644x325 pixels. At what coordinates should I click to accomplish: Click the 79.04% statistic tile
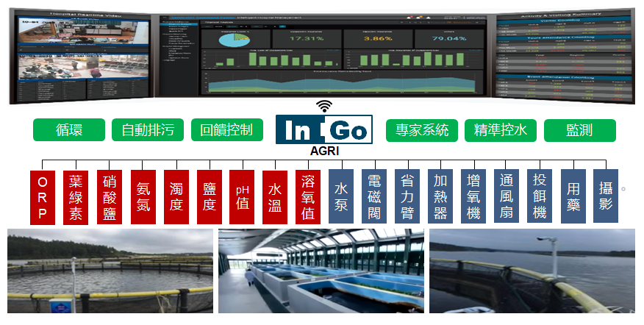[x=449, y=37]
